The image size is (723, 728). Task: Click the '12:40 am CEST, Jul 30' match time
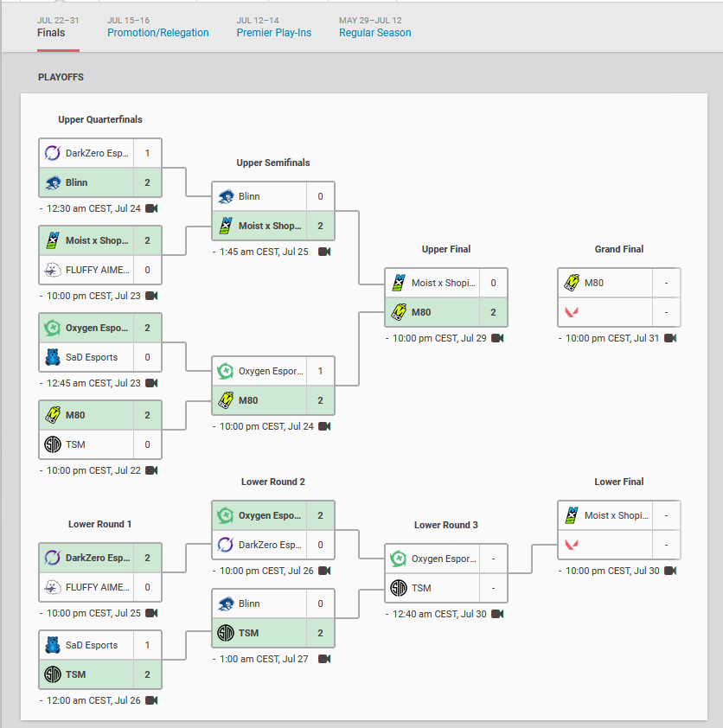(x=439, y=614)
